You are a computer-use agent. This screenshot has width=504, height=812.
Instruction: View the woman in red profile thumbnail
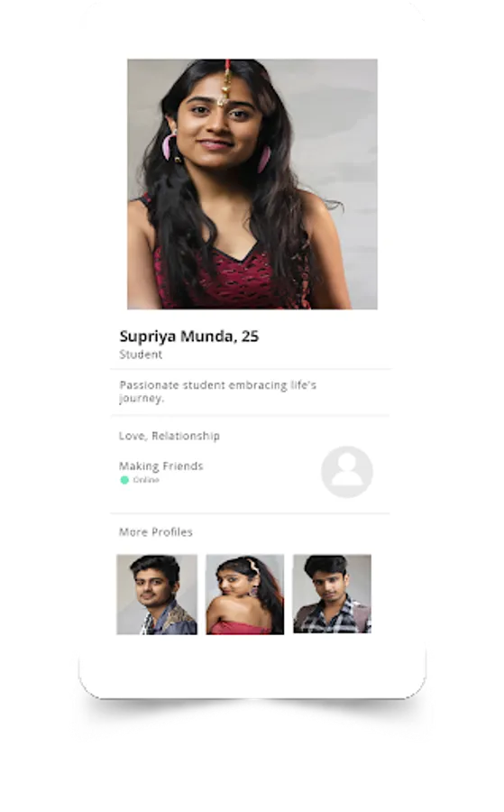pos(244,594)
